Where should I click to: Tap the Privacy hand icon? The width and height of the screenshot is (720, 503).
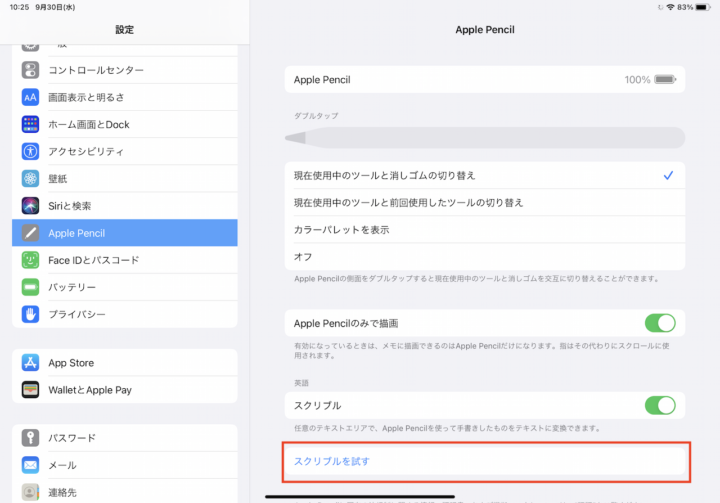[x=30, y=314]
